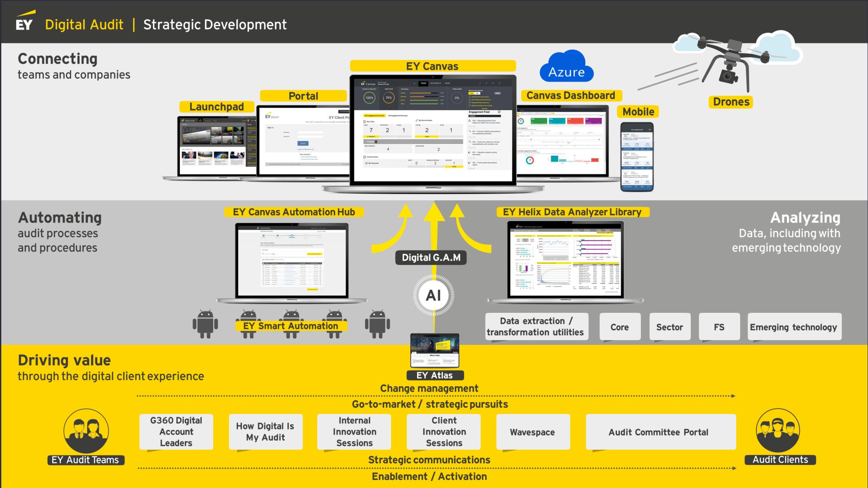Click the EY Canvas Automation Hub label
This screenshot has width=868, height=488.
click(294, 212)
